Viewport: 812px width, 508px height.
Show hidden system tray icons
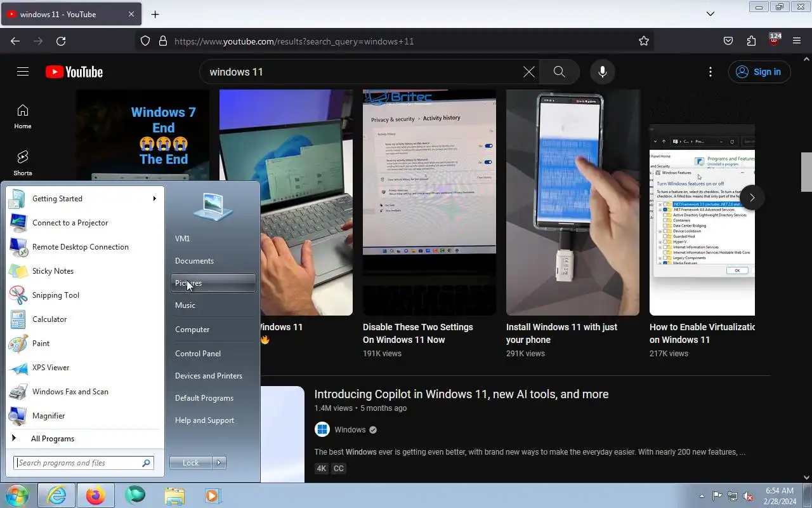702,496
